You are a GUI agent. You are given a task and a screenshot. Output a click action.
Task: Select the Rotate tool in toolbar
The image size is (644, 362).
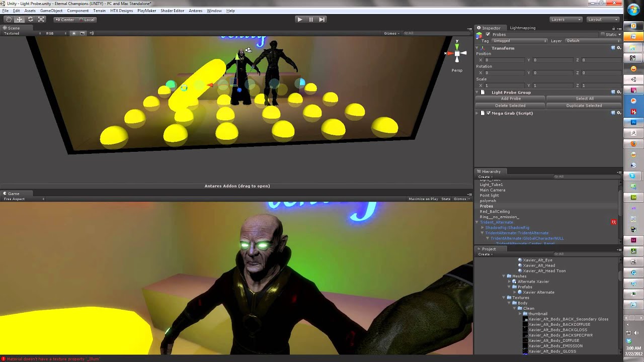pos(30,19)
